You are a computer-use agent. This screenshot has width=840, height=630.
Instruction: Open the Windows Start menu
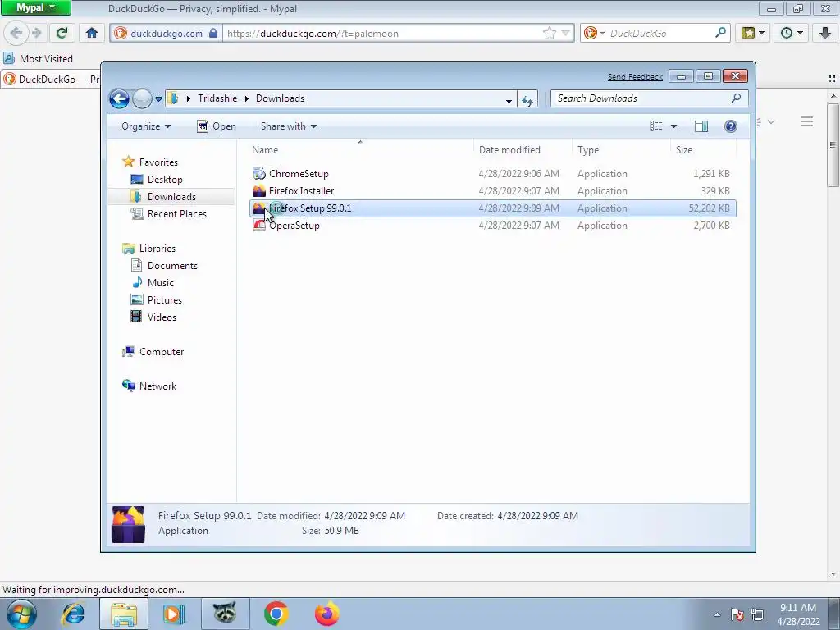(x=22, y=614)
